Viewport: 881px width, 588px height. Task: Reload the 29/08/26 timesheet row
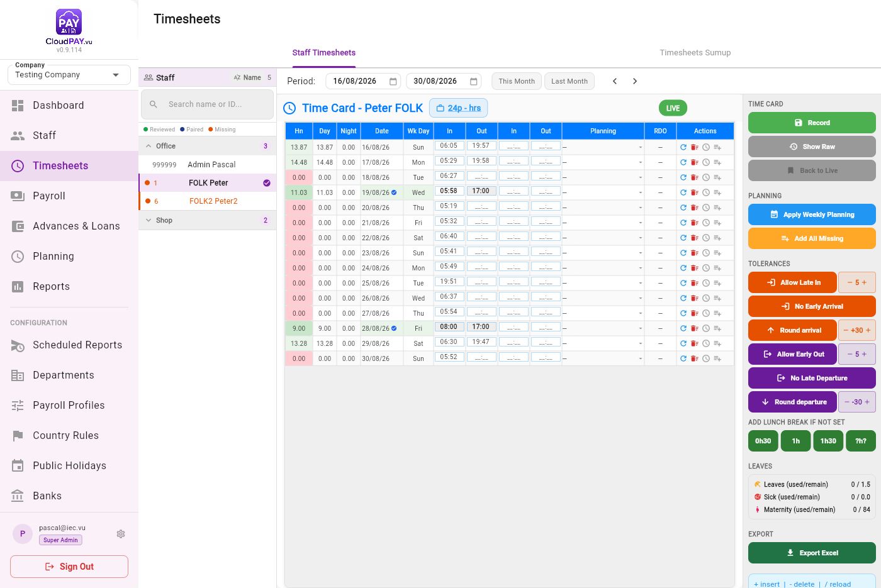(683, 343)
